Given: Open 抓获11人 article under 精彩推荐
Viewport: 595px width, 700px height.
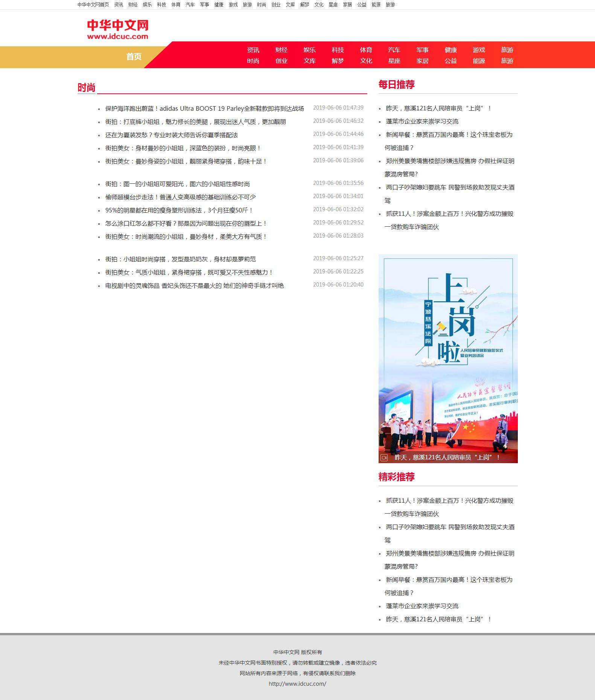Looking at the screenshot, I should click(449, 500).
